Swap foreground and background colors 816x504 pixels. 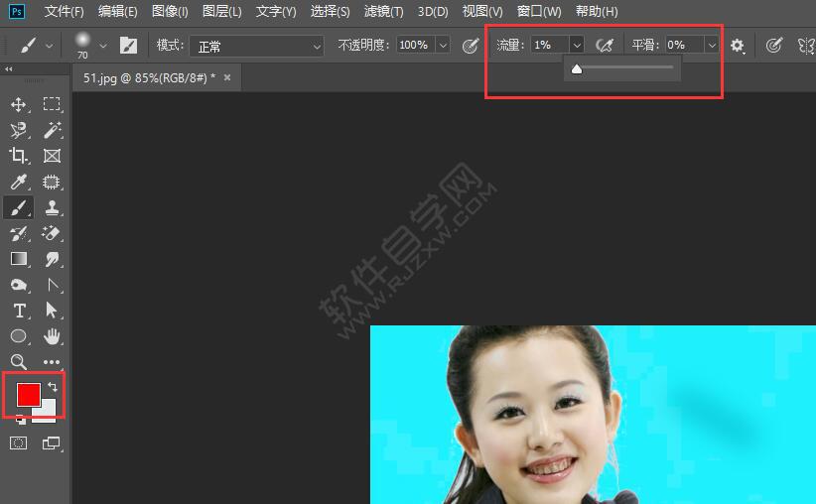pos(53,387)
